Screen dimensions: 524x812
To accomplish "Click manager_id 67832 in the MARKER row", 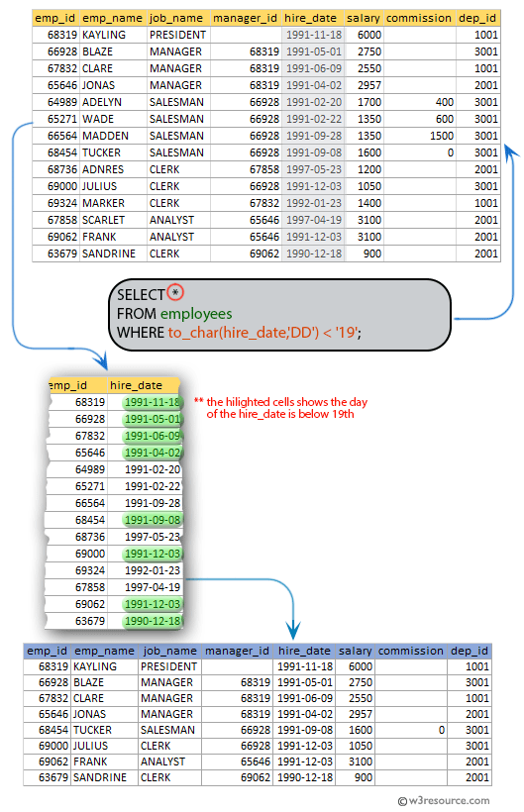I will tap(264, 203).
